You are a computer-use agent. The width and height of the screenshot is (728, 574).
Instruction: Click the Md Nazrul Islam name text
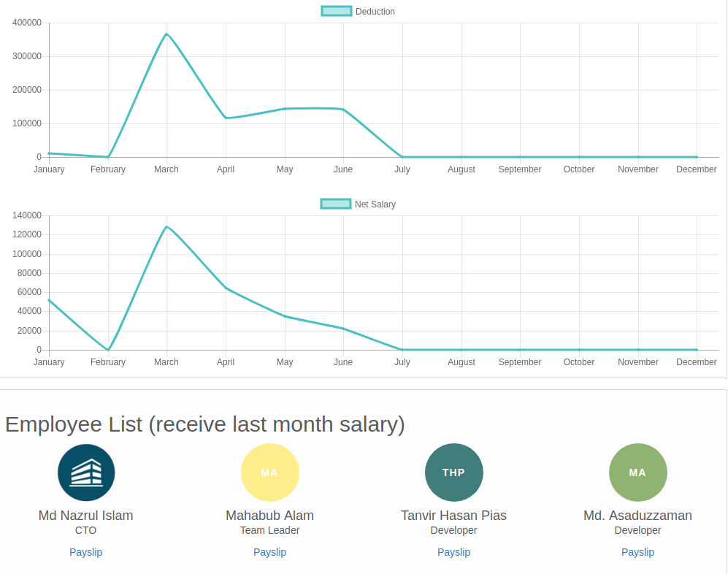[x=86, y=516]
